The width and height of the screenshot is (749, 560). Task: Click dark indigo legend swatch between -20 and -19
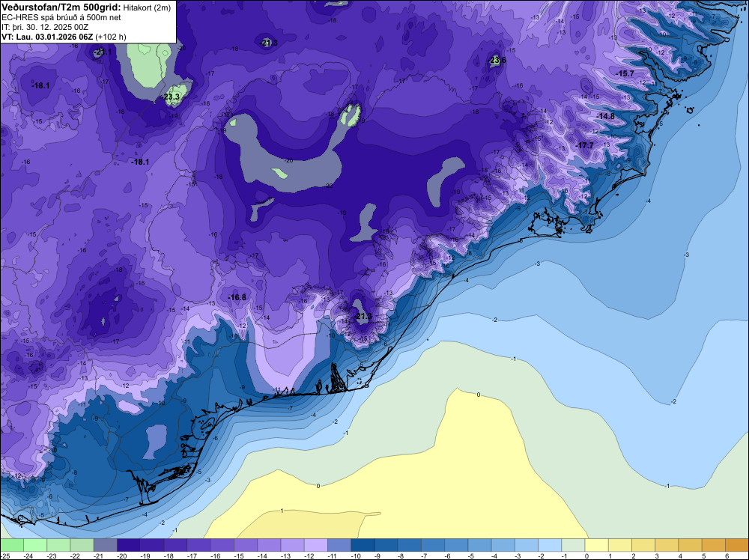pyautogui.click(x=129, y=545)
